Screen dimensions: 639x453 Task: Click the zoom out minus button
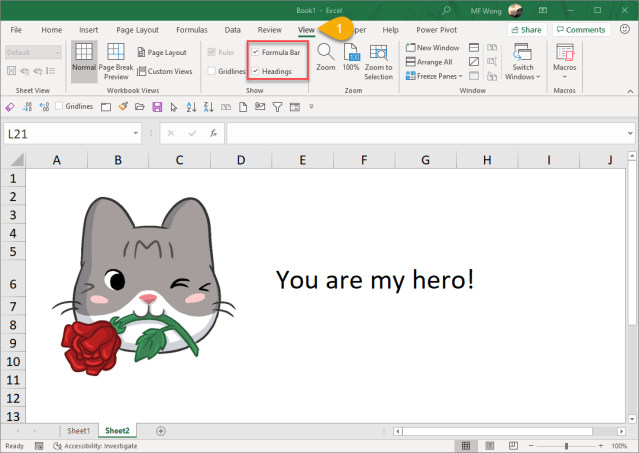[x=531, y=446]
